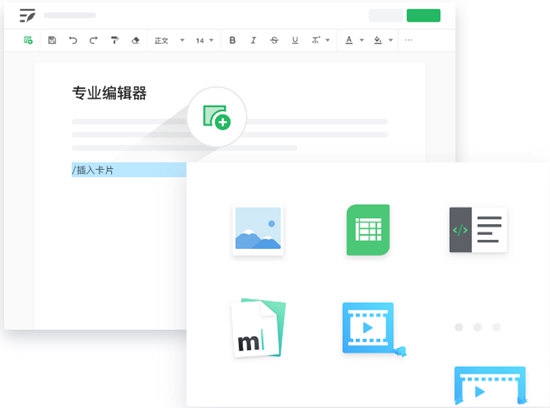Undo the last edit

(73, 40)
